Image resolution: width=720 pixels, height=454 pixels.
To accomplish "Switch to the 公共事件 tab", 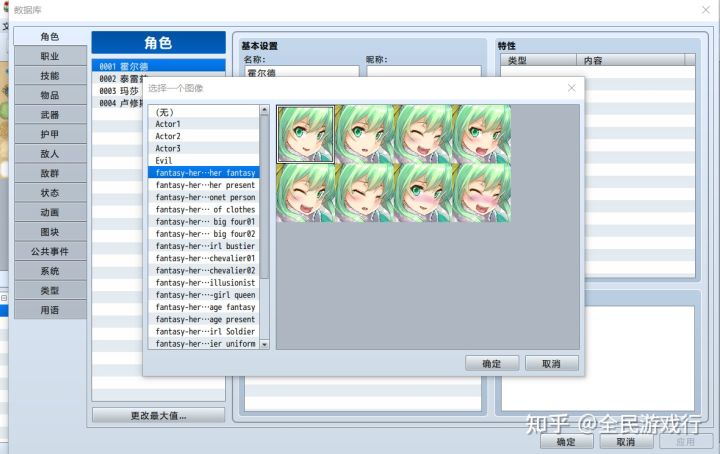I will pyautogui.click(x=50, y=251).
